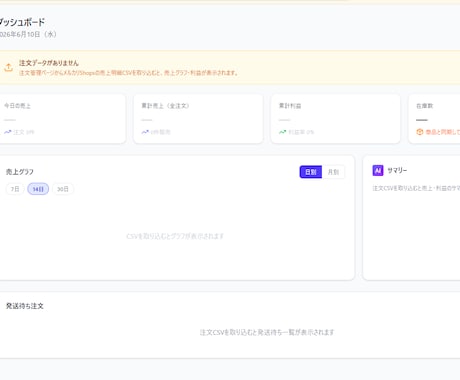Click the 累計利益 card title
460x380 pixels.
click(x=290, y=106)
